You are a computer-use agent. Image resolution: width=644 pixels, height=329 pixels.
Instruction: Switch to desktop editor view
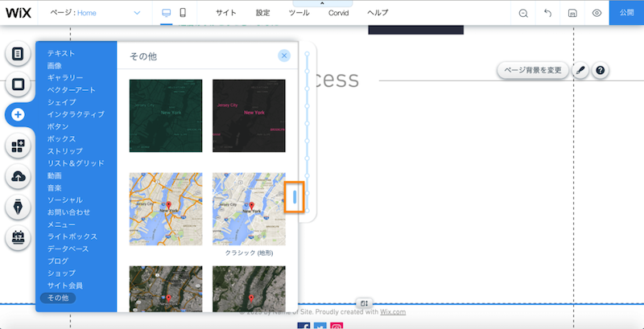pos(167,13)
